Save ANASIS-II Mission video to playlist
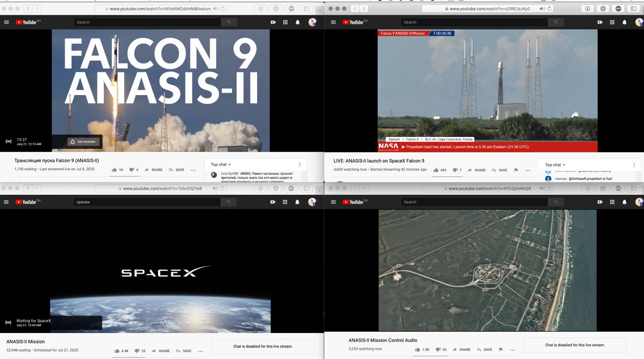The height and width of the screenshot is (359, 644). pyautogui.click(x=184, y=351)
